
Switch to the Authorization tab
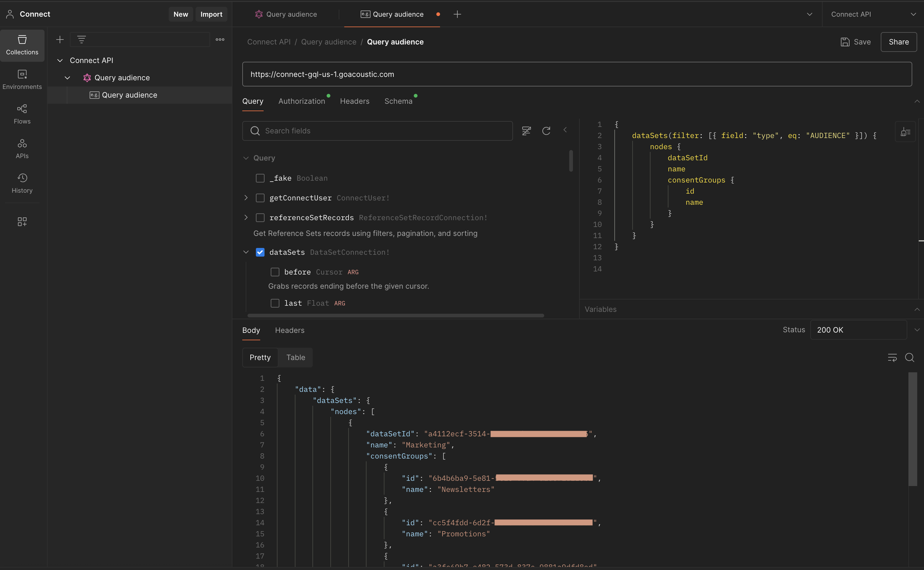pyautogui.click(x=302, y=101)
